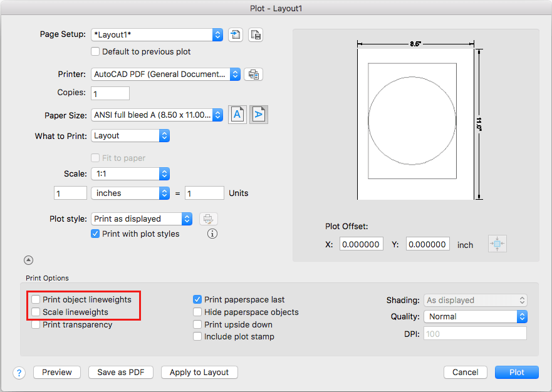552x392 pixels.
Task: Click the Save as PDF button
Action: pos(120,372)
